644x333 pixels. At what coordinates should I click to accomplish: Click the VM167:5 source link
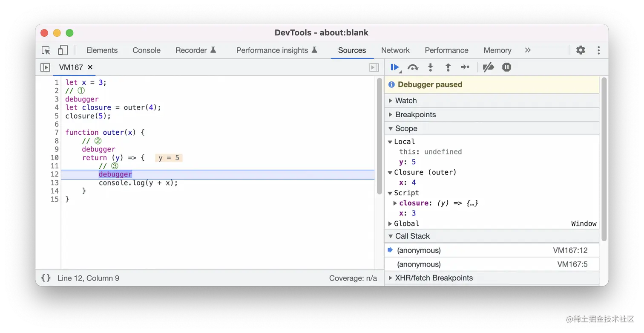pyautogui.click(x=572, y=264)
